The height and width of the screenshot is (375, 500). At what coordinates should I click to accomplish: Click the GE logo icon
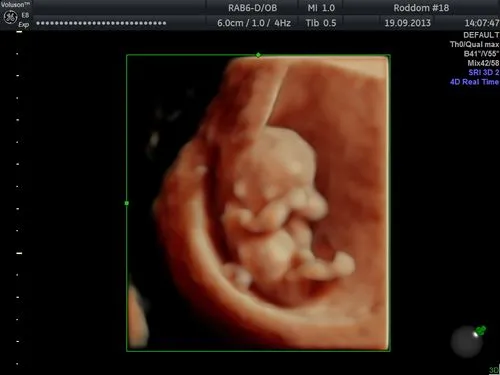[10, 18]
